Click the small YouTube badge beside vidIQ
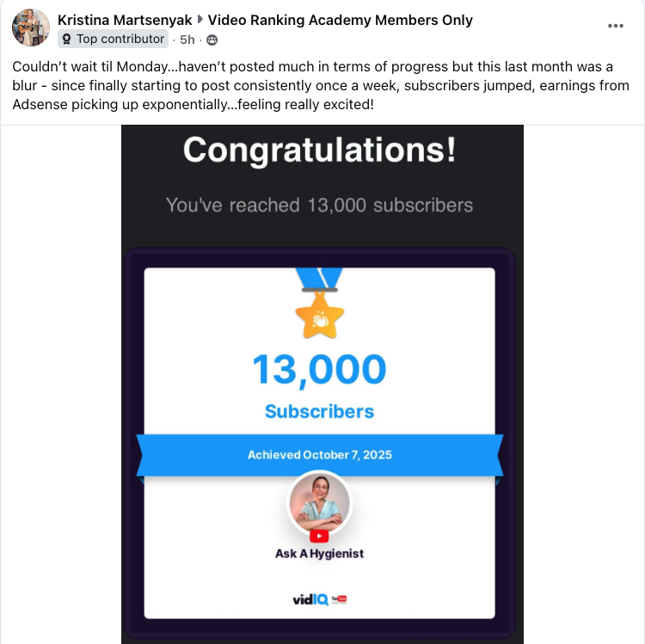 point(339,598)
